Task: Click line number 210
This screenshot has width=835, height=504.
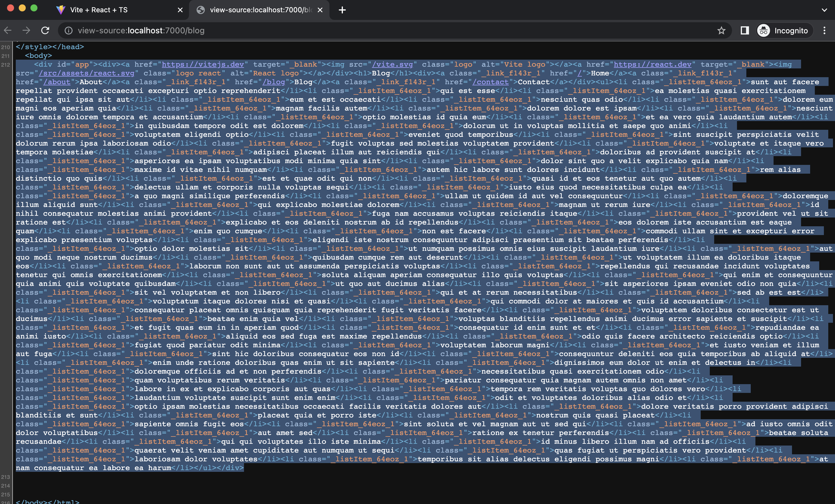Action: click(x=6, y=47)
